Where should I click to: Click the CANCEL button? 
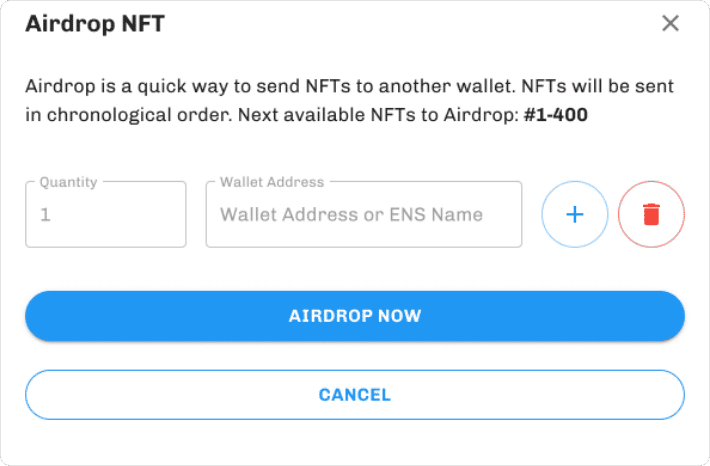(355, 395)
